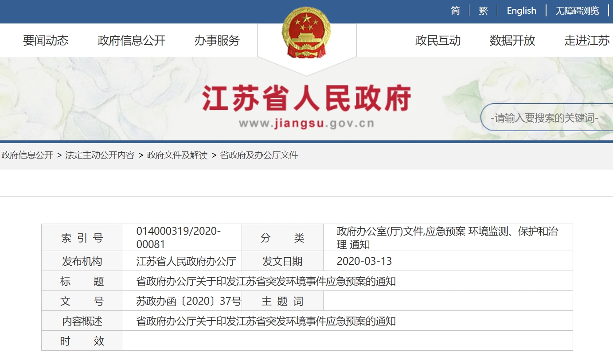Select the summary text in the 内容概述 row
This screenshot has width=613, height=364.
click(x=266, y=321)
